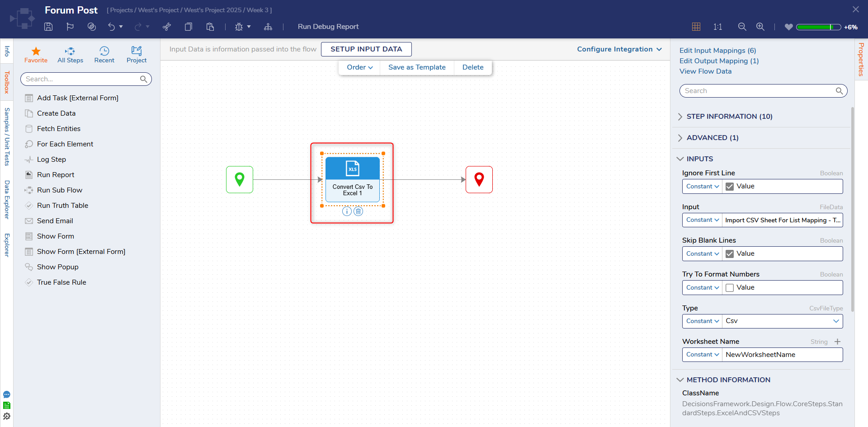Open the Type Csv dropdown
868x427 pixels.
point(782,321)
